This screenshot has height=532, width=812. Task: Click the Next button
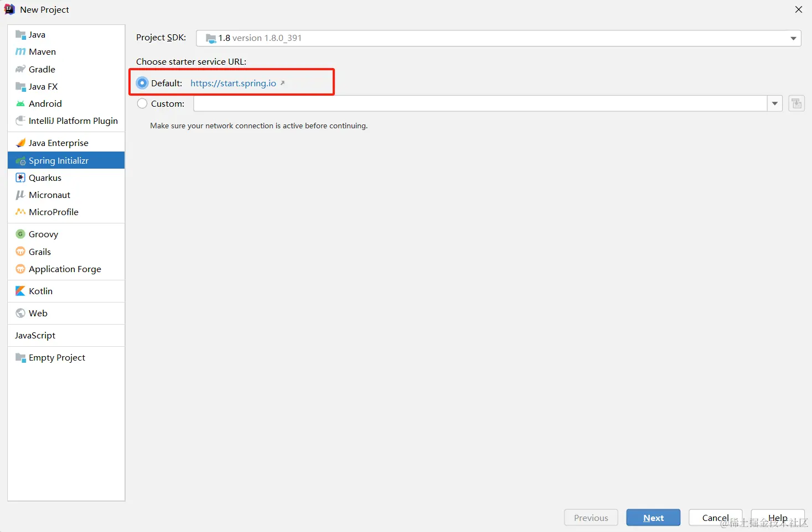coord(653,518)
